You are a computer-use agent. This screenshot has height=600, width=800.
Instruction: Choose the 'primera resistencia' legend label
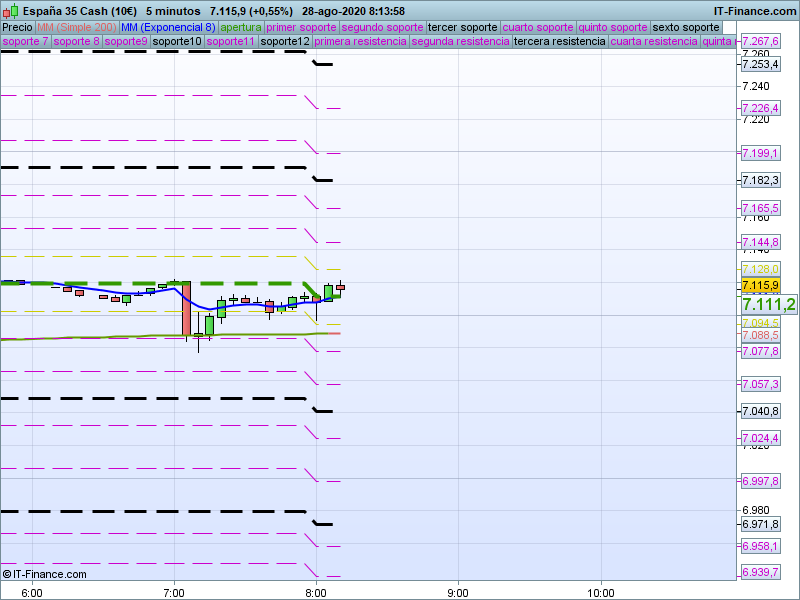(360, 42)
